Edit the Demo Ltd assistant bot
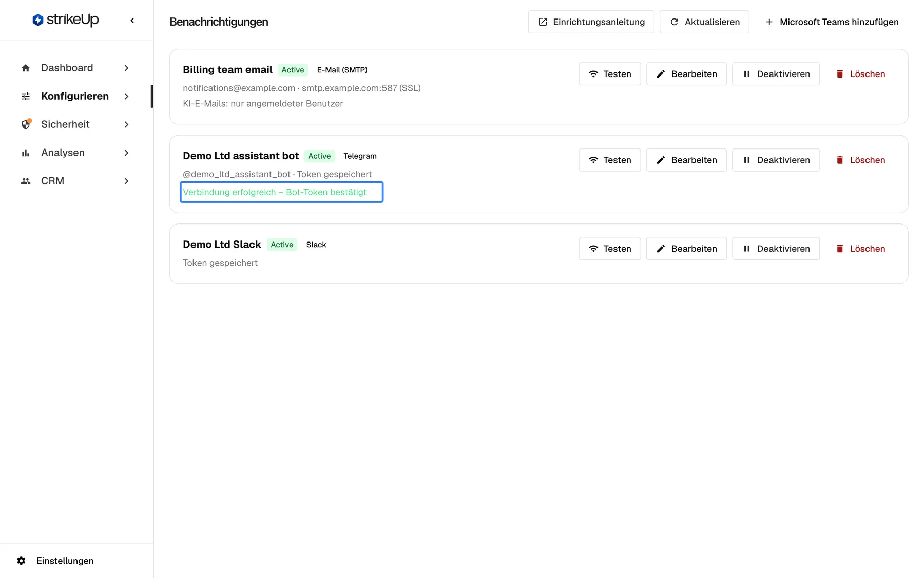This screenshot has width=924, height=578. tap(686, 160)
